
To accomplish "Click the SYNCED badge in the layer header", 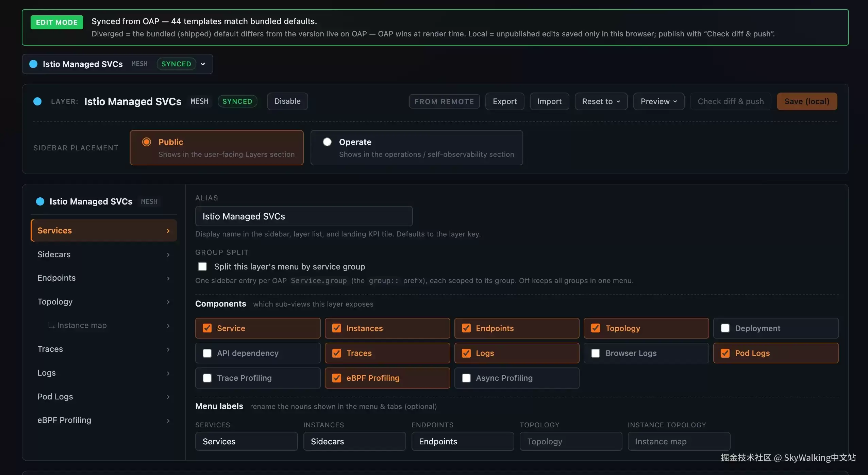I will coord(237,101).
